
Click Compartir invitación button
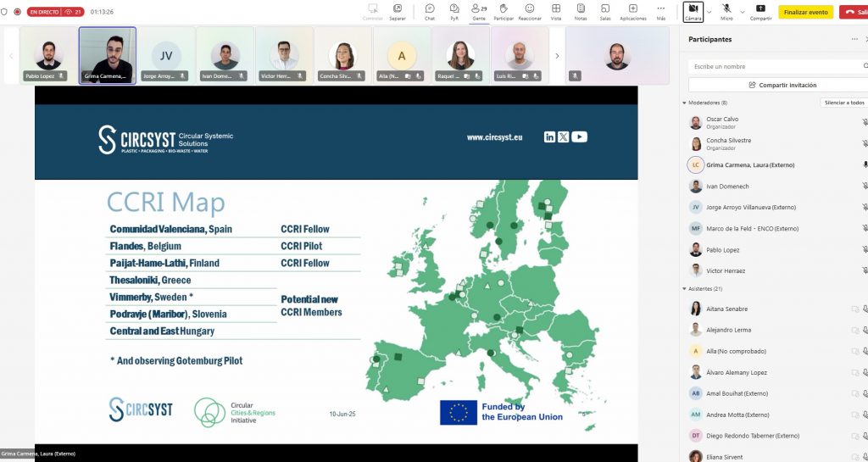pos(782,86)
